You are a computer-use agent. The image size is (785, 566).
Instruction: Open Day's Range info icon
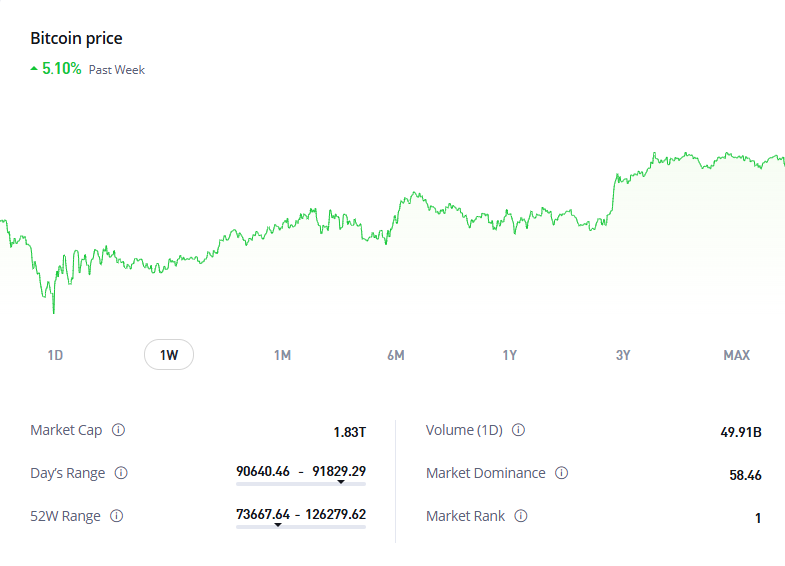(x=121, y=473)
